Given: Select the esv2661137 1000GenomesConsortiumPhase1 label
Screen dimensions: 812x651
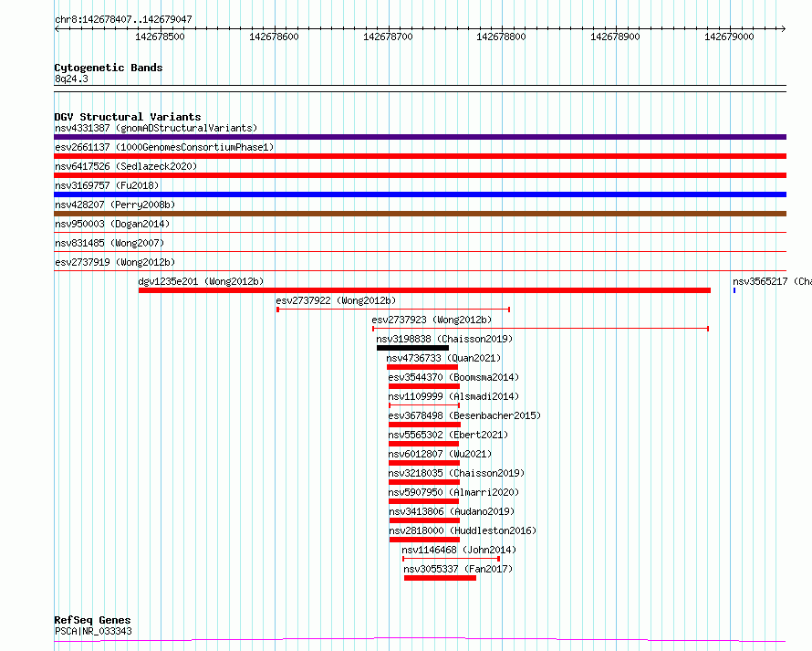Looking at the screenshot, I should point(164,147).
